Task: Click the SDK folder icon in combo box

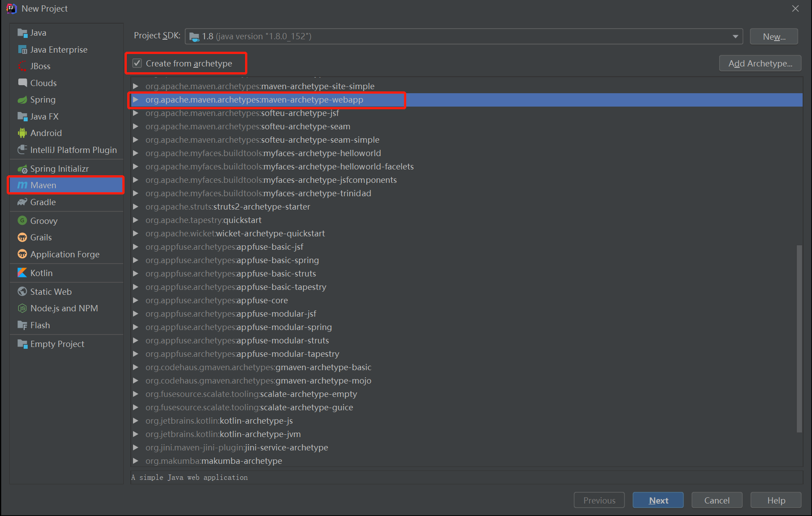Action: [194, 37]
